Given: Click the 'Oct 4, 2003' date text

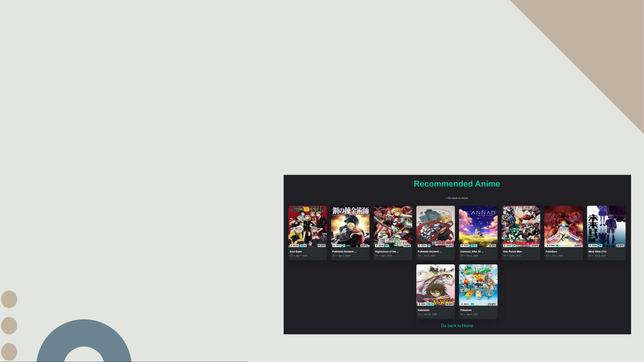Looking at the screenshot, I should [x=429, y=256].
